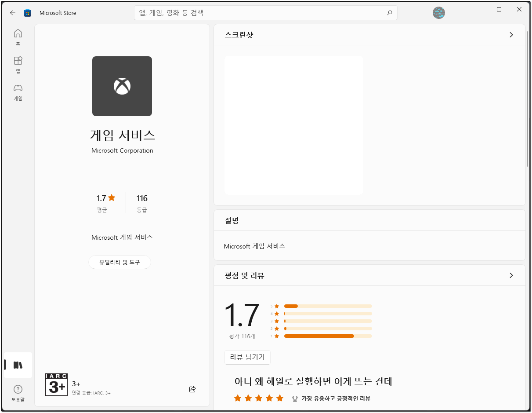This screenshot has width=532, height=413.
Task: Expand the 스크린샷 section with its chevron
Action: point(511,35)
